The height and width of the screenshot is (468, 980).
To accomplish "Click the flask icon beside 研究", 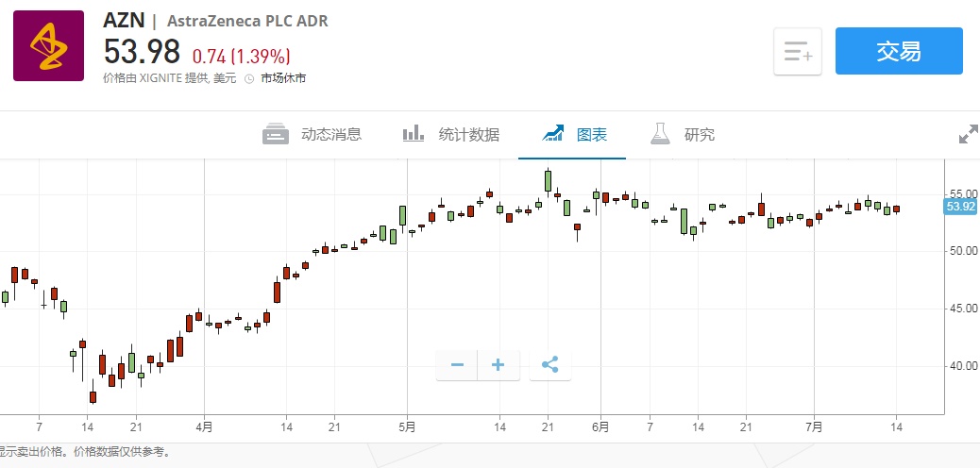I will pos(660,134).
